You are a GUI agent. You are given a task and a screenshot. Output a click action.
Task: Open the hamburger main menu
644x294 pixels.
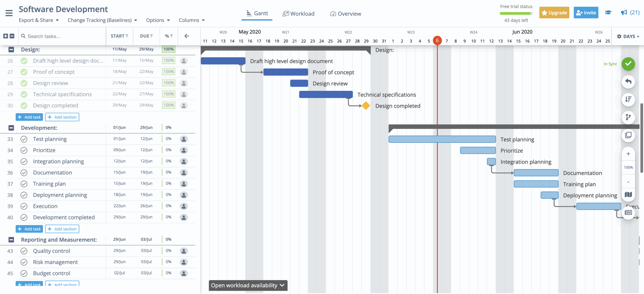click(9, 13)
